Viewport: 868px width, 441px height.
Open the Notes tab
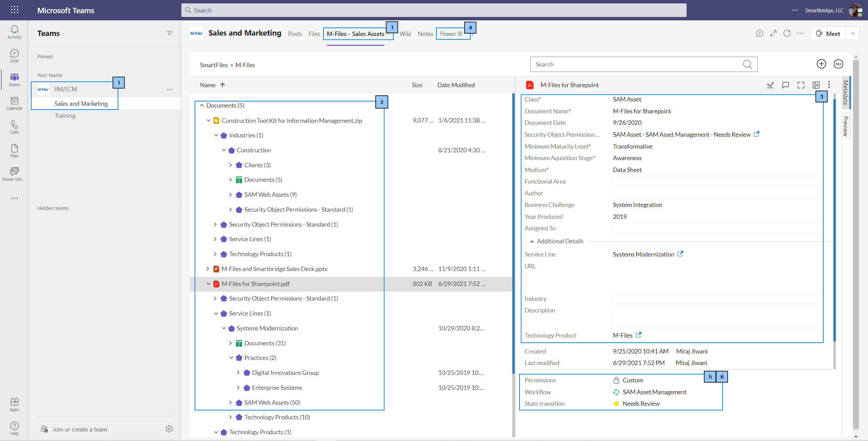(425, 34)
